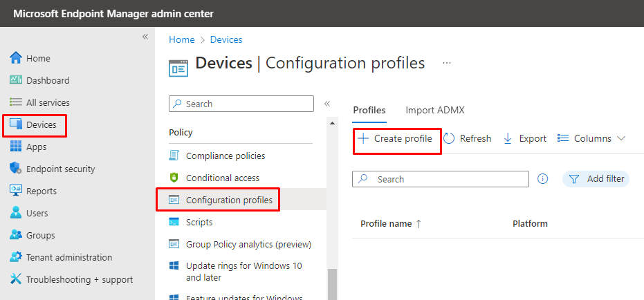Viewport: 644px width, 300px height.
Task: Expand the Columns dropdown
Action: (591, 139)
